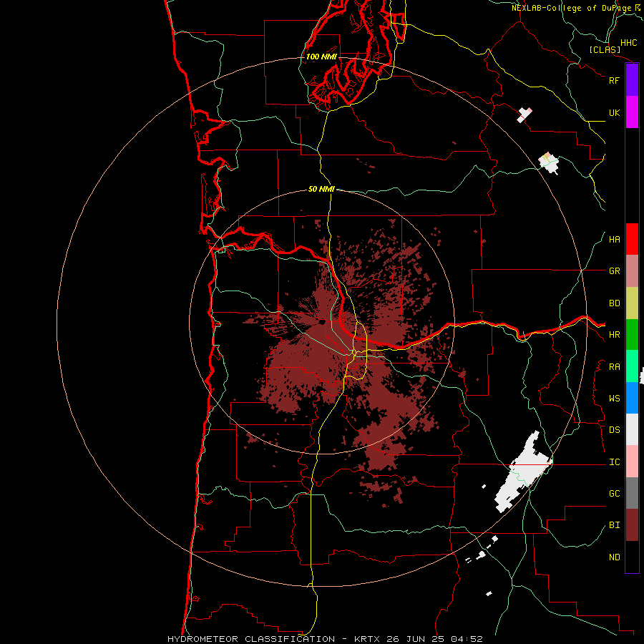Image resolution: width=644 pixels, height=644 pixels.
Task: Click the HA legend label
Action: click(614, 240)
